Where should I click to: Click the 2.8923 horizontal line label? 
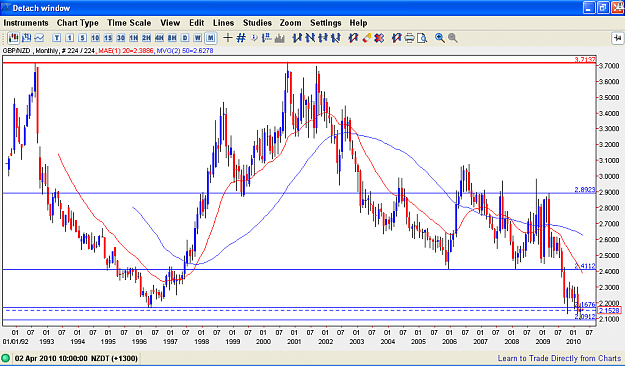[585, 190]
